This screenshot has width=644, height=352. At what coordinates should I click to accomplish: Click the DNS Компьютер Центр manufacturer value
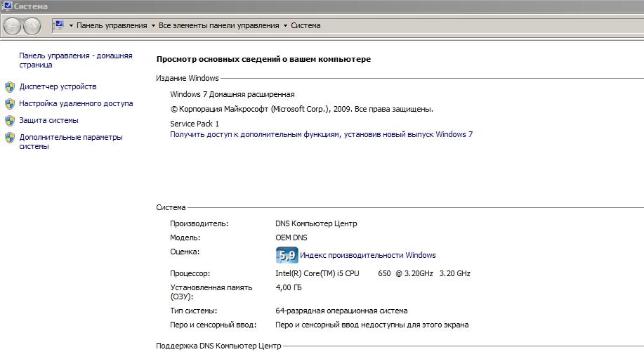point(316,223)
